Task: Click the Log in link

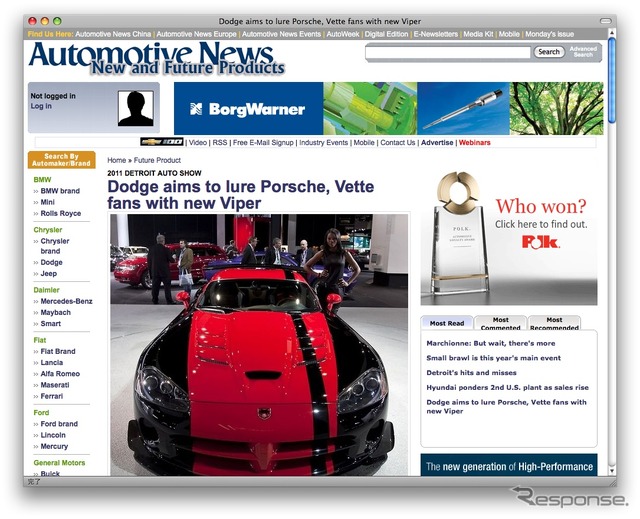Action: click(x=41, y=106)
